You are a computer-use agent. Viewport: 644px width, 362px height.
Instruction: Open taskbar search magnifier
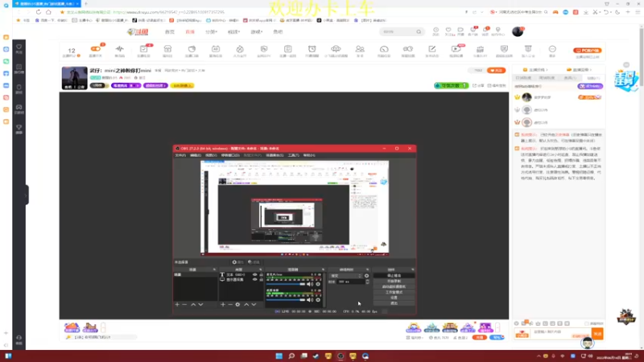pyautogui.click(x=291, y=356)
